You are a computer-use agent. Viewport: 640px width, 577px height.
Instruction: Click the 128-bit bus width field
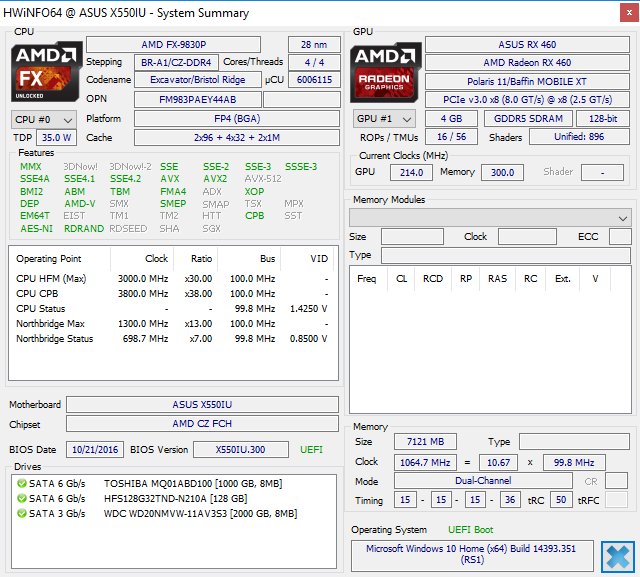tap(603, 119)
